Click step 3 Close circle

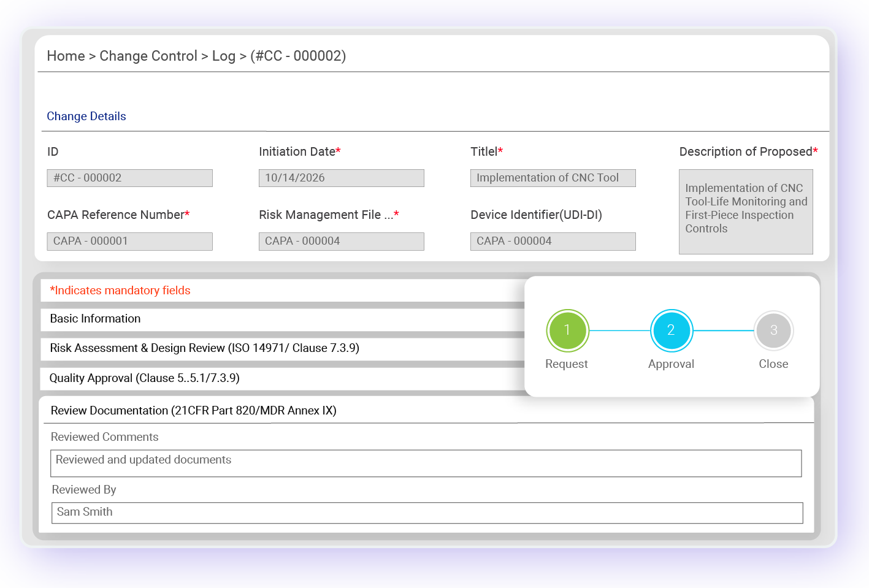click(x=774, y=330)
